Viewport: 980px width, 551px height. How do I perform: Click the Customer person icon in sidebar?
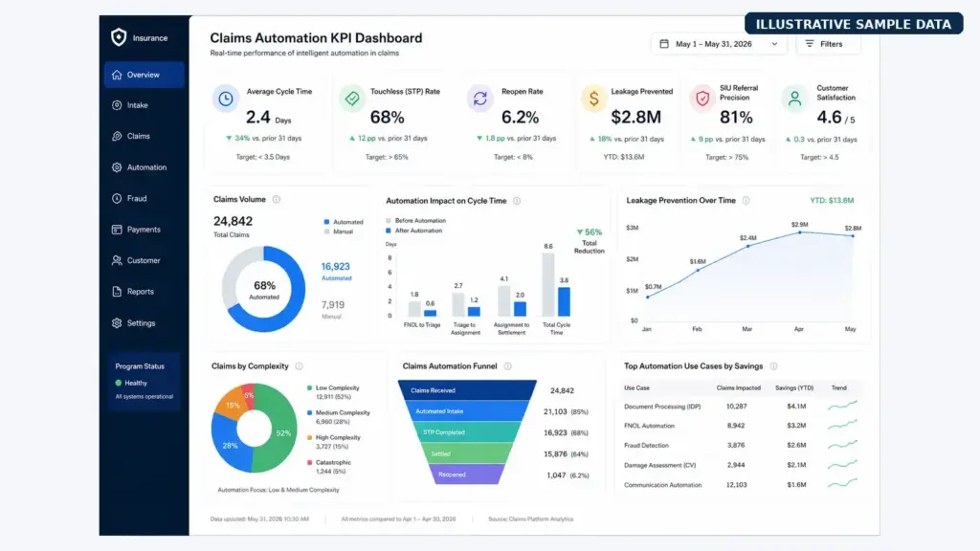[117, 260]
